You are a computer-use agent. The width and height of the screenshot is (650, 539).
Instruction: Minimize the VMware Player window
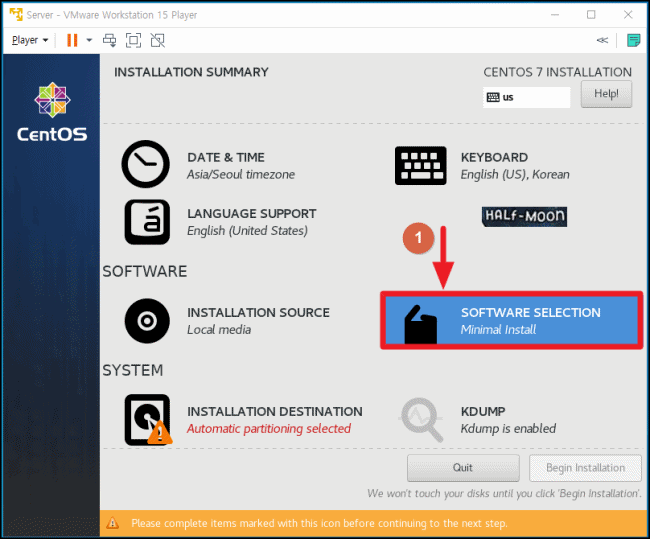point(555,15)
